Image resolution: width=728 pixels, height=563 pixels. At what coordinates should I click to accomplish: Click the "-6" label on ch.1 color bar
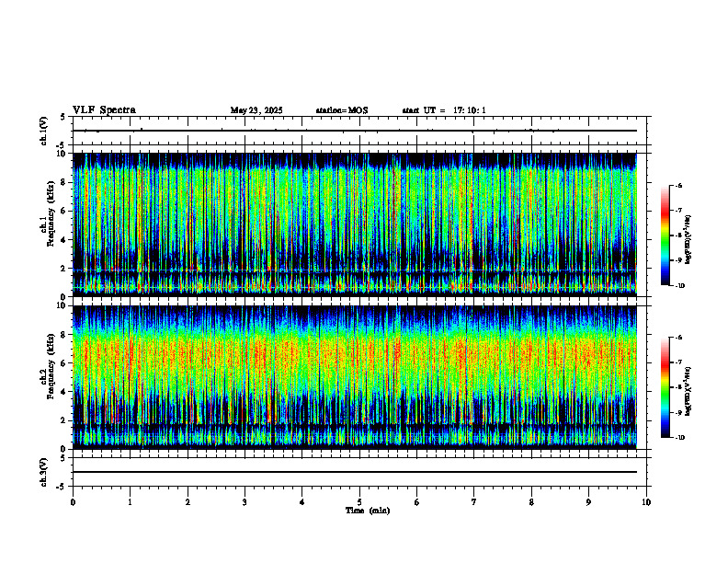pos(678,186)
